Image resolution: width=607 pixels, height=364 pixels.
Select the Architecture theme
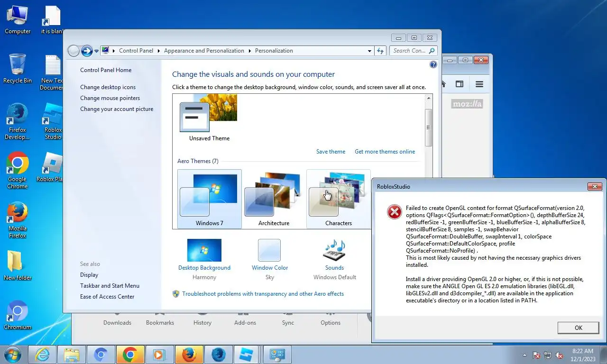coord(274,199)
